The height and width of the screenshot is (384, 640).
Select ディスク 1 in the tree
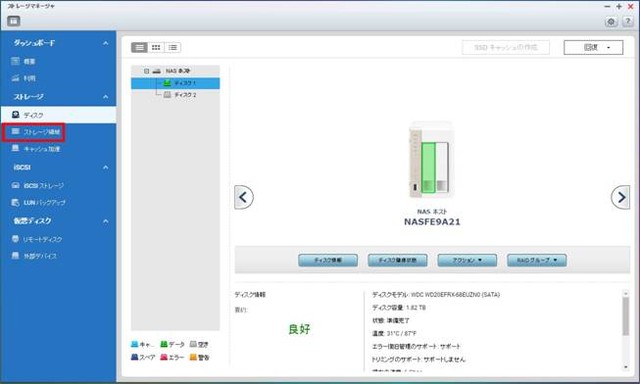[x=175, y=83]
